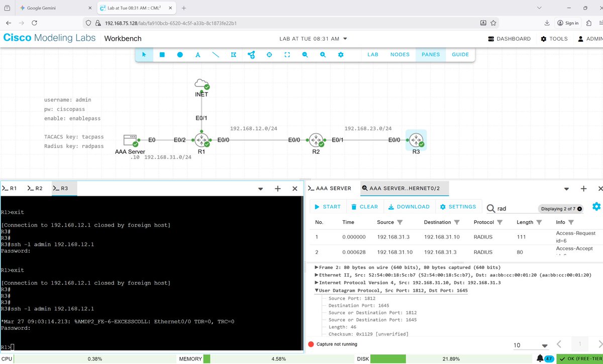The width and height of the screenshot is (603, 364).
Task: Select router R3 on the canvas
Action: pos(416,140)
